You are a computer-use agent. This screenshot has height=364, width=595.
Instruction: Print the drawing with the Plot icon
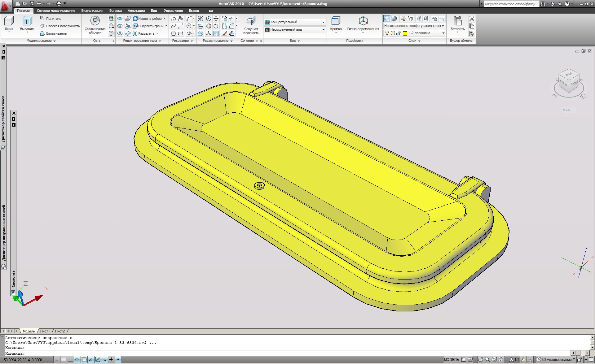click(x=59, y=4)
